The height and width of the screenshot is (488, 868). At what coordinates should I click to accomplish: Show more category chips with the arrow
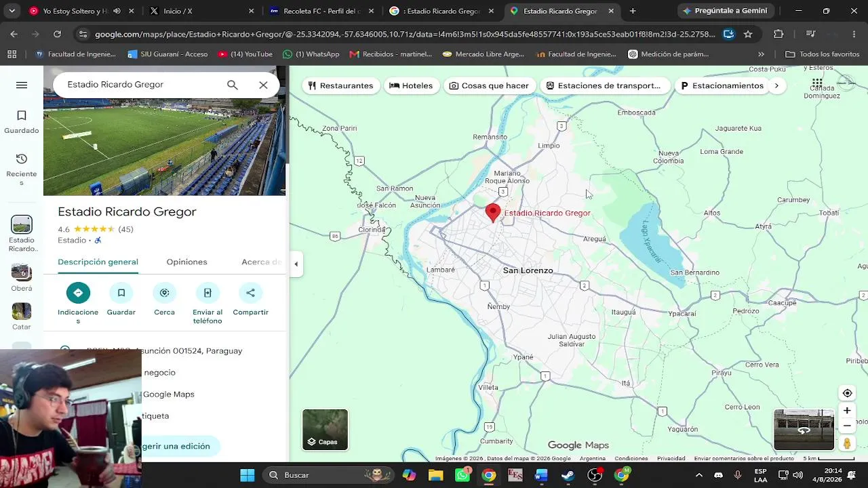[x=776, y=85]
